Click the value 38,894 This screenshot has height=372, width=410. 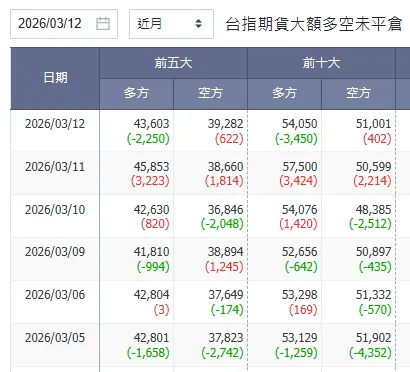(x=226, y=252)
